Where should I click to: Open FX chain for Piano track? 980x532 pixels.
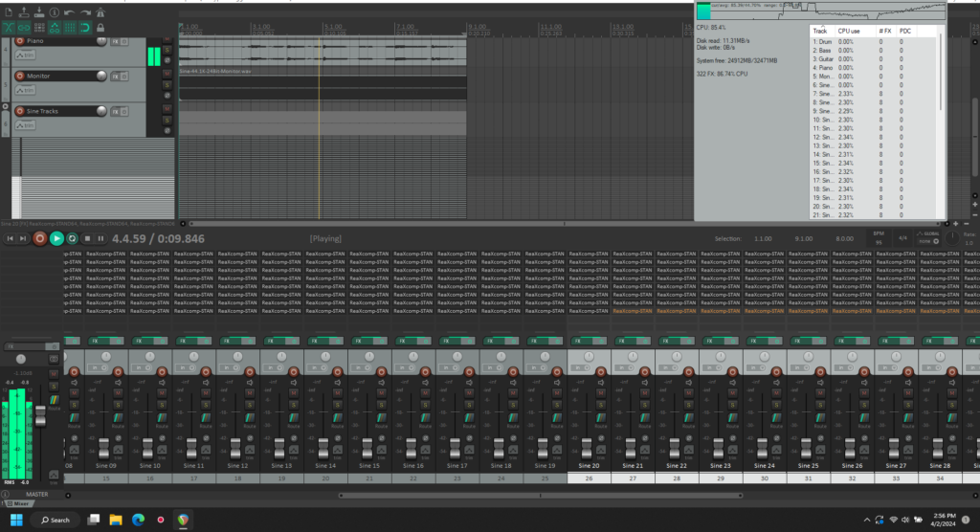pyautogui.click(x=115, y=41)
